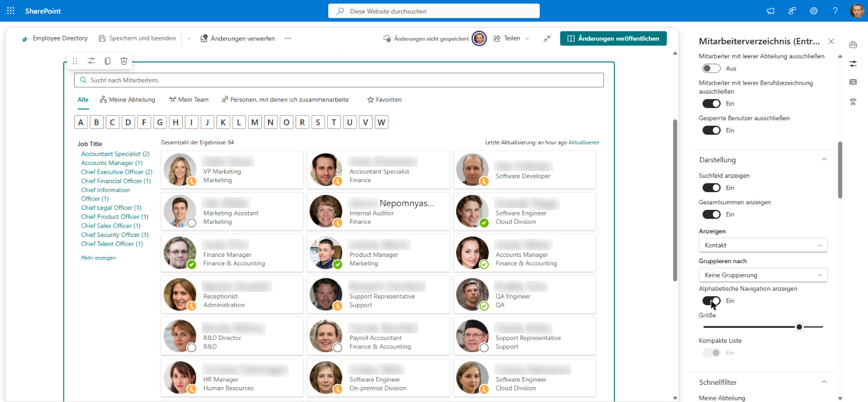Open the 'Anzeigen' Kontakt dropdown
Image resolution: width=868 pixels, height=402 pixels.
[763, 245]
